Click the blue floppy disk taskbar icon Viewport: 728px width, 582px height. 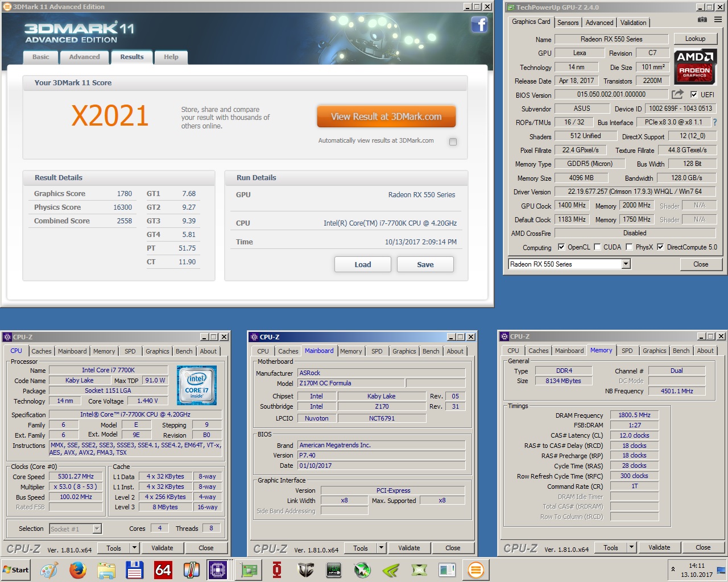coord(135,569)
